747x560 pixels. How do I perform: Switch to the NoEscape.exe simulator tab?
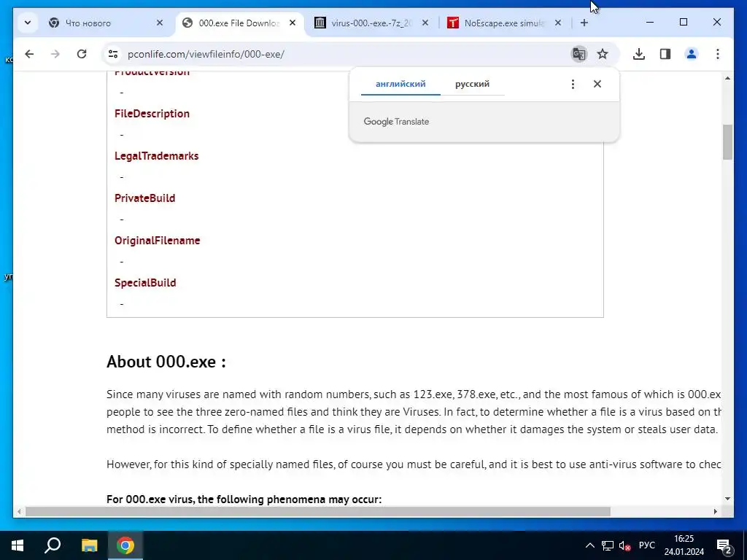click(504, 23)
